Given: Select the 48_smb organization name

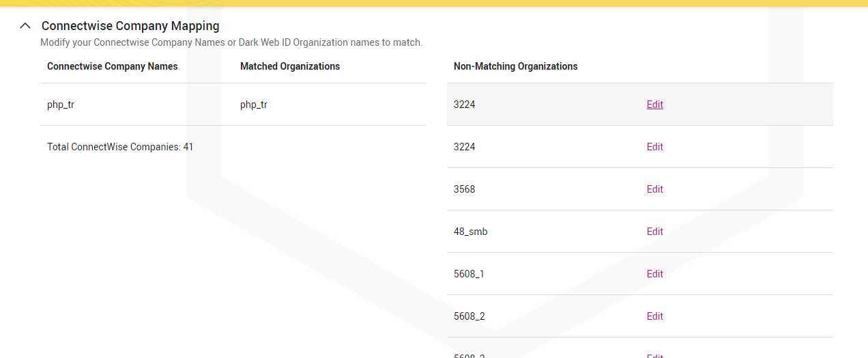Looking at the screenshot, I should coord(470,232).
